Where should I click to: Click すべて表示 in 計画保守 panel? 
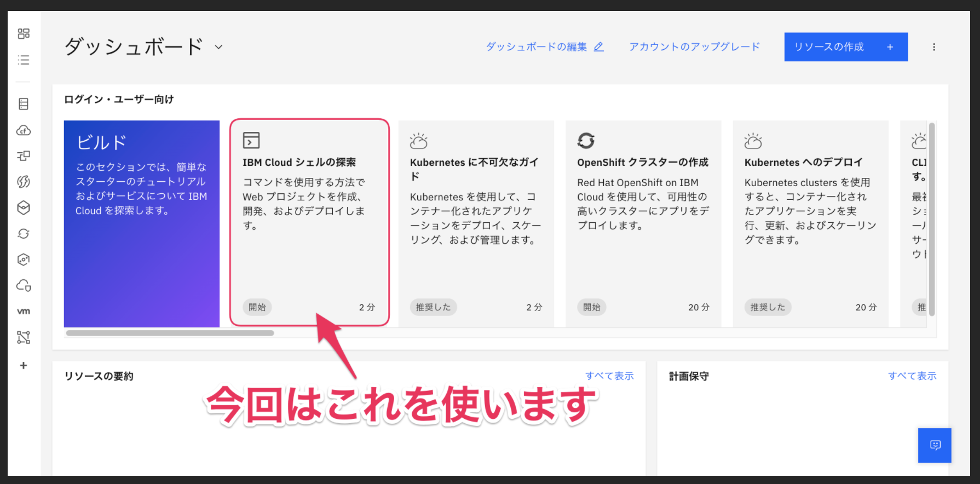[912, 376]
